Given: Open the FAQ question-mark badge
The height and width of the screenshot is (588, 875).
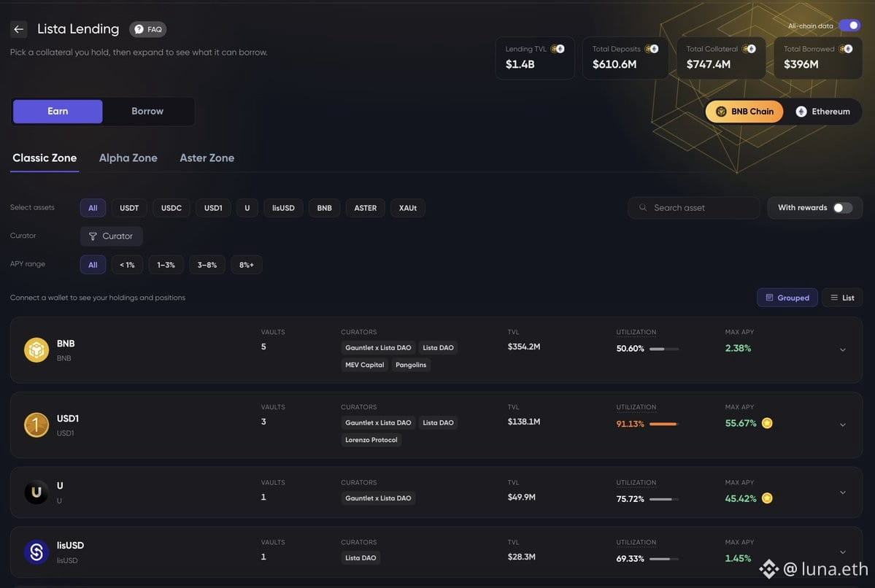Looking at the screenshot, I should coord(148,29).
